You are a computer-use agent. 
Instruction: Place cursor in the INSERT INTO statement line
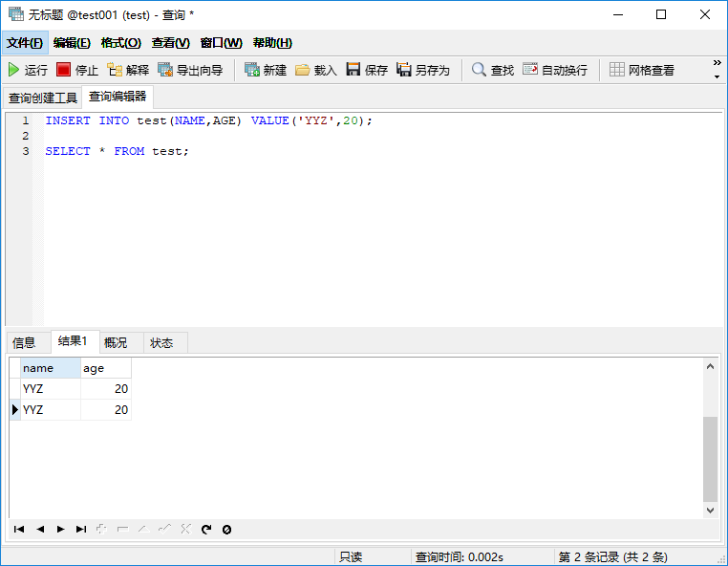(x=208, y=120)
